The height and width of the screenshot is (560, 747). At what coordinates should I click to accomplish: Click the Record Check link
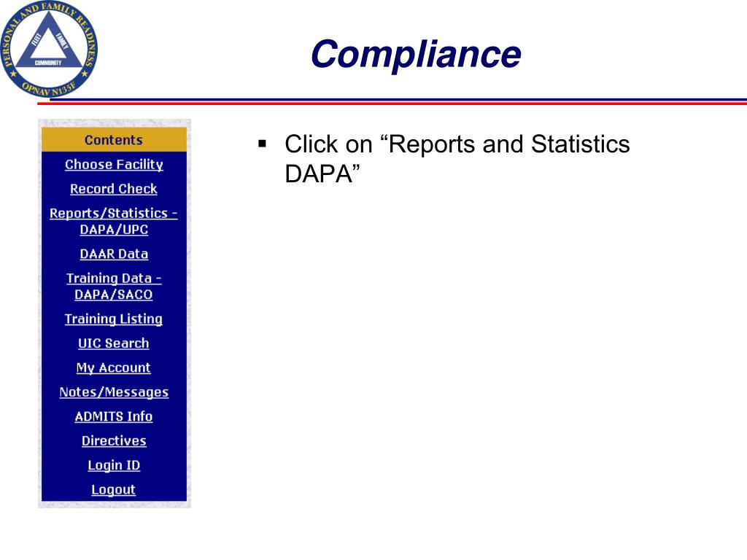coord(114,189)
